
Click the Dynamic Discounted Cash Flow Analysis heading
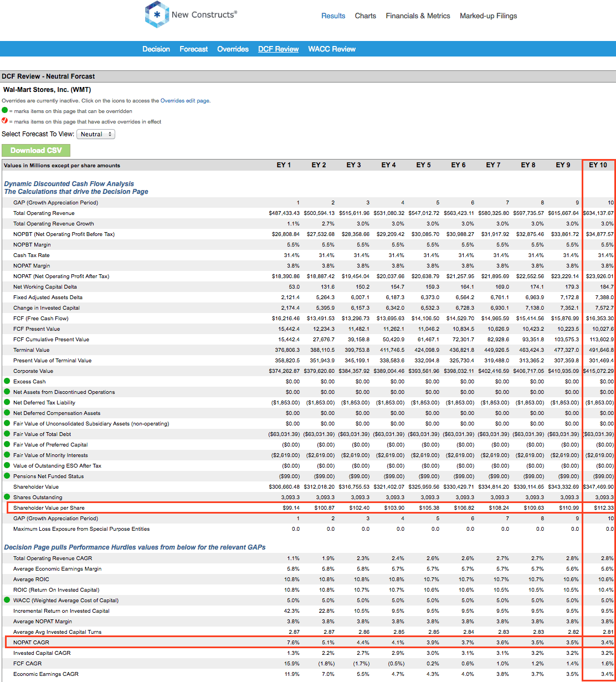tap(69, 184)
